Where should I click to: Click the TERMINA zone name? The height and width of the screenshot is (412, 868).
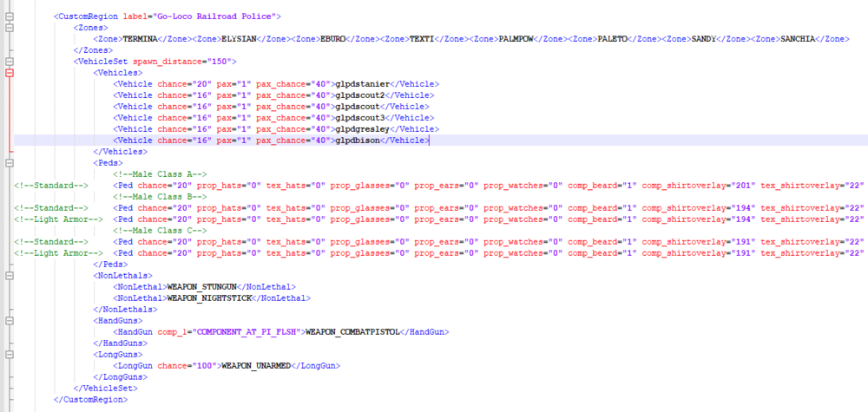140,39
